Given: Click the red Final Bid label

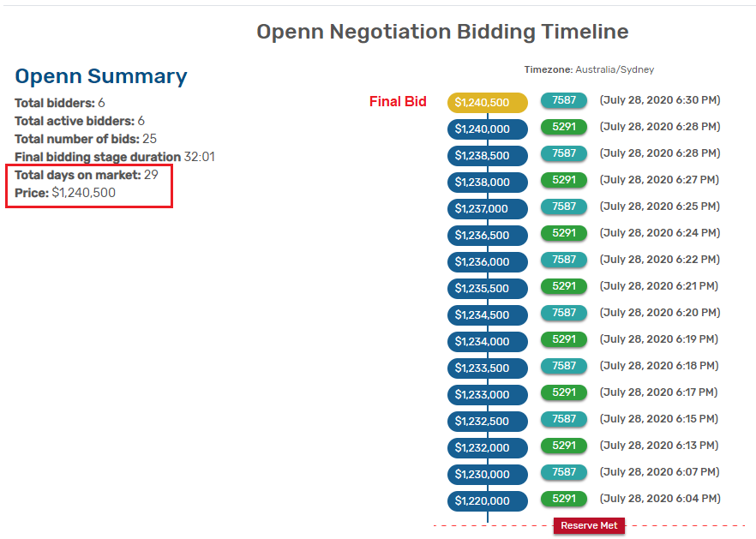Looking at the screenshot, I should (398, 102).
